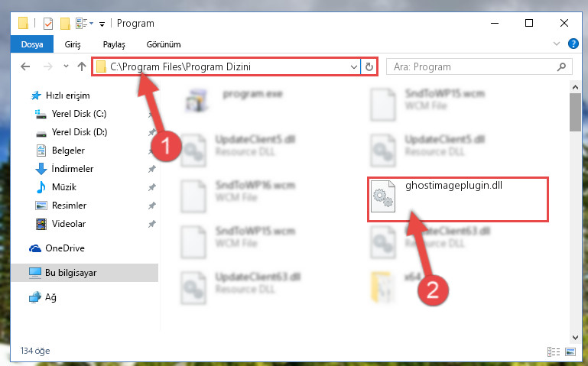This screenshot has height=366, width=588.
Task: Expand the recent locations dropdown arrow
Action: point(66,66)
